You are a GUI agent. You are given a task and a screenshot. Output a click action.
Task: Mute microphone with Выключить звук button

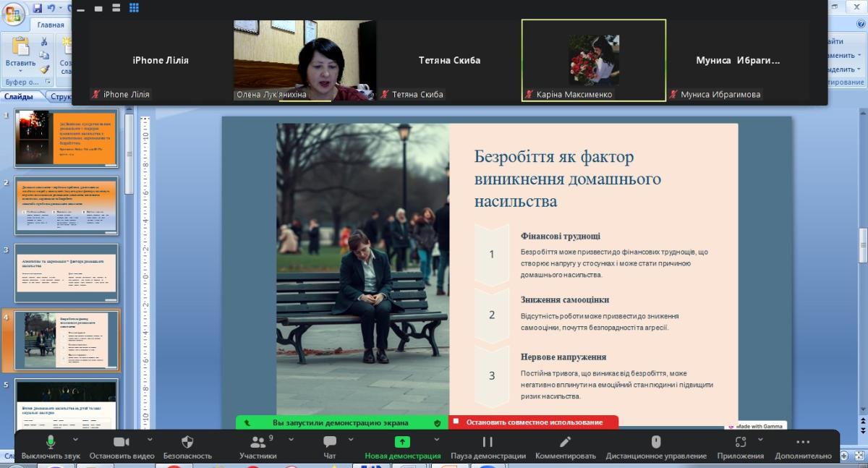pyautogui.click(x=51, y=446)
